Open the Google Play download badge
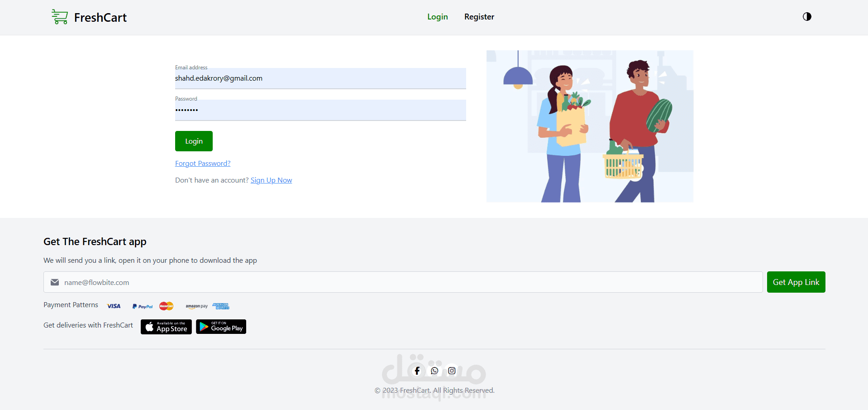Image resolution: width=868 pixels, height=410 pixels. [221, 327]
